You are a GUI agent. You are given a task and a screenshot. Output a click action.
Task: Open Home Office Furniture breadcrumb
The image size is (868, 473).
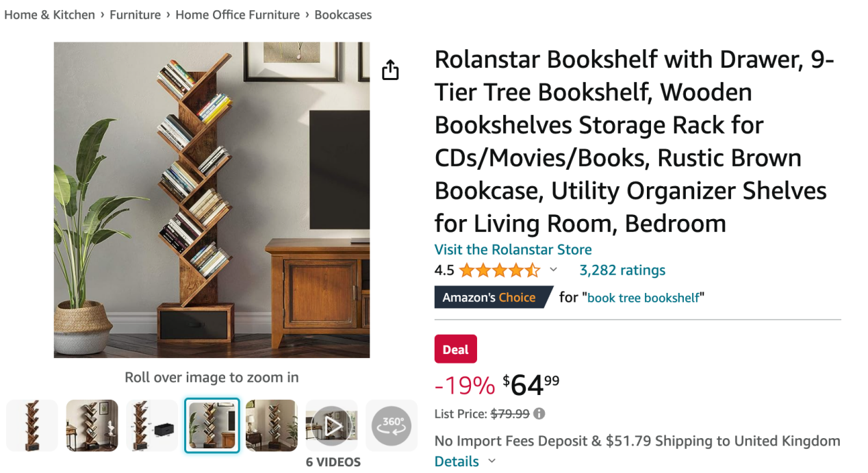[238, 15]
